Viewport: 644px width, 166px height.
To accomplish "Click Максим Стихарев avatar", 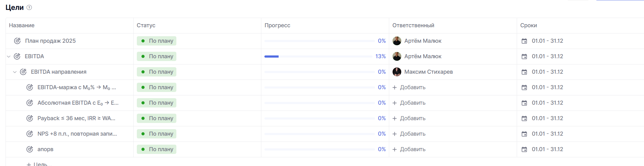I will (x=397, y=72).
